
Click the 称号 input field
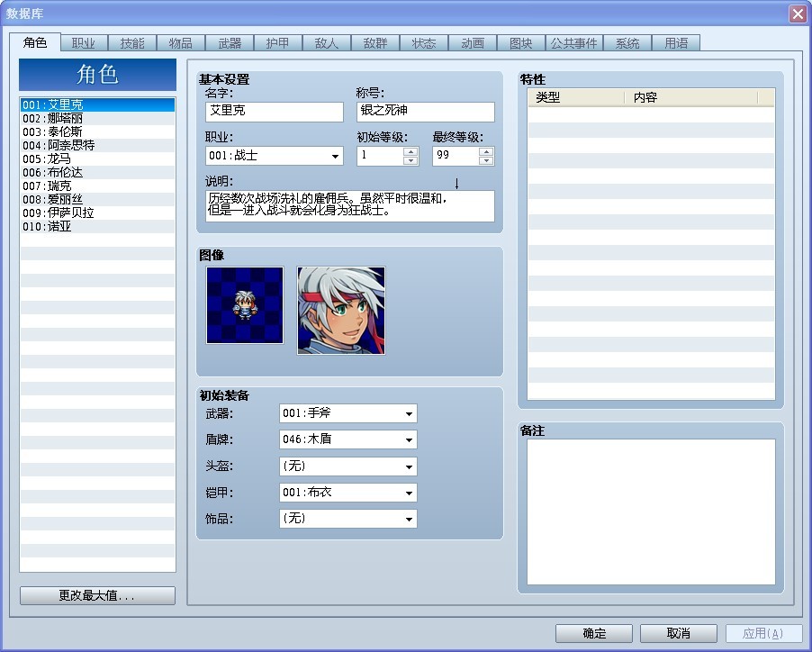(426, 112)
